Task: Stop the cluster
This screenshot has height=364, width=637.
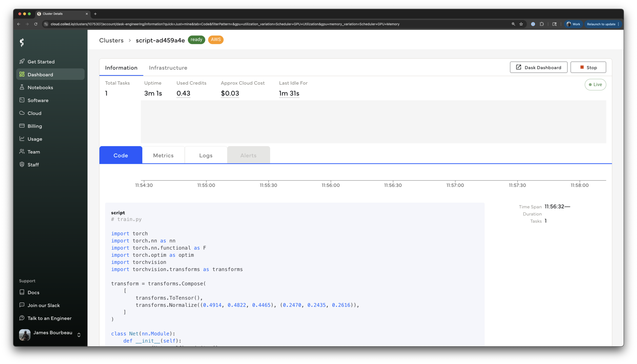Action: click(588, 67)
